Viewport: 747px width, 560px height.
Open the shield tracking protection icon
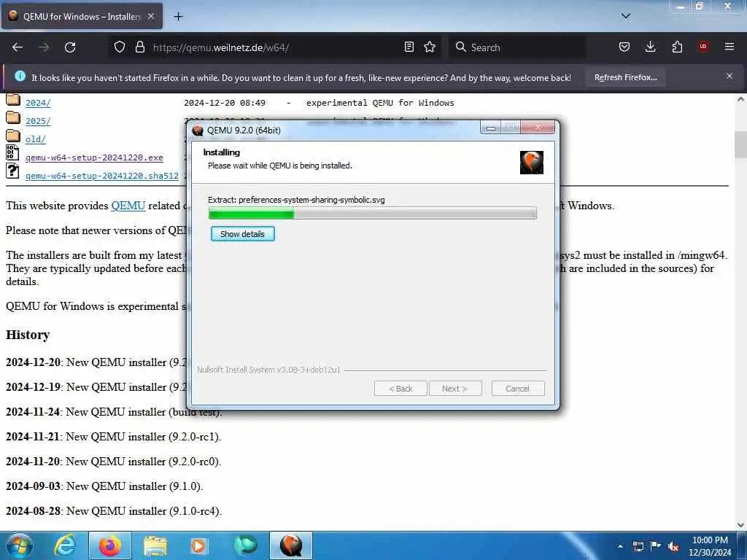click(120, 47)
